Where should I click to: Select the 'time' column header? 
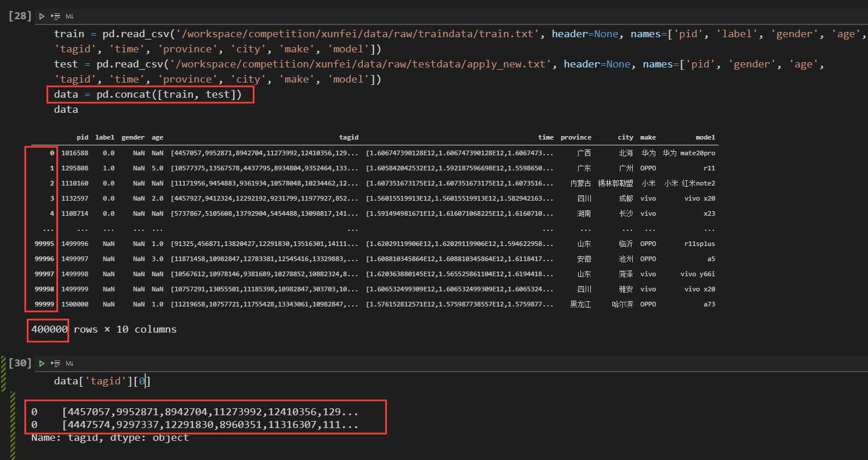coord(546,138)
